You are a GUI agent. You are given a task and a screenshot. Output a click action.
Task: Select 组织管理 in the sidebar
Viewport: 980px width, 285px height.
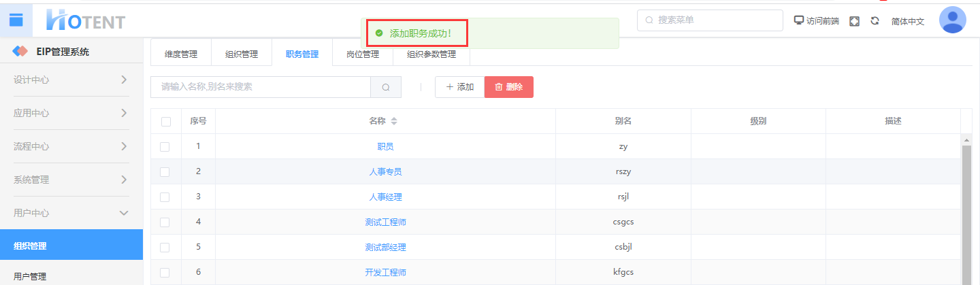(71, 245)
